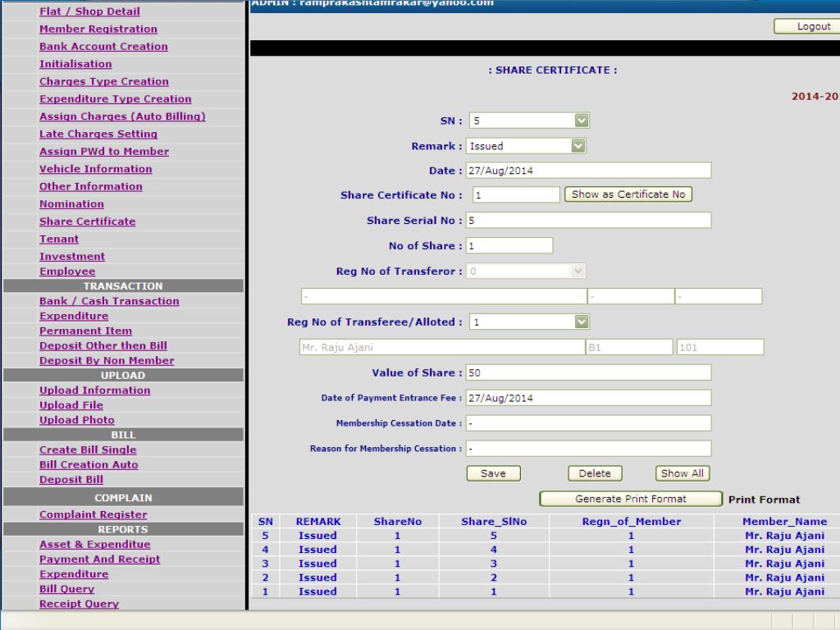Open the Investment link
The height and width of the screenshot is (630, 840).
coord(72,257)
